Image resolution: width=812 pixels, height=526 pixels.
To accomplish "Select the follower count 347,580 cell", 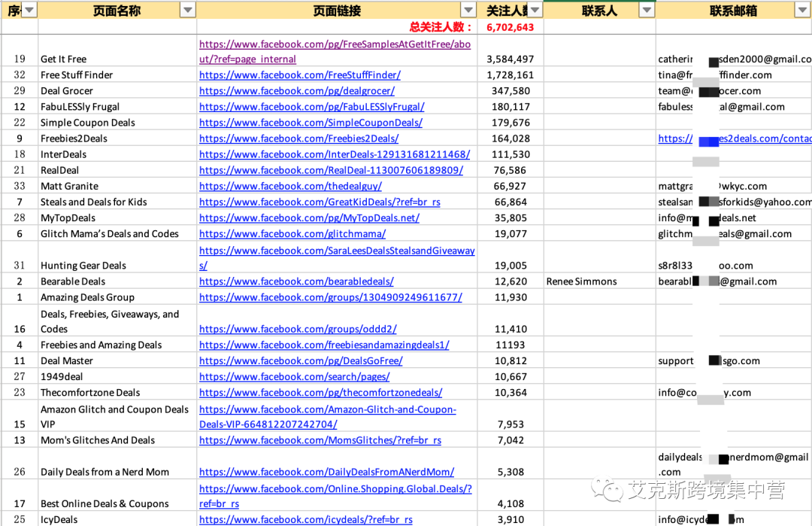I will (510, 91).
